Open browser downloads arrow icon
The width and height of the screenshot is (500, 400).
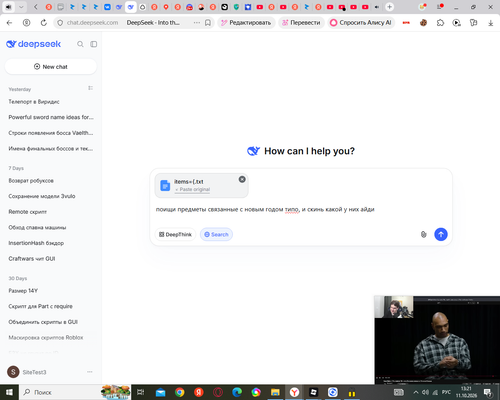[491, 23]
